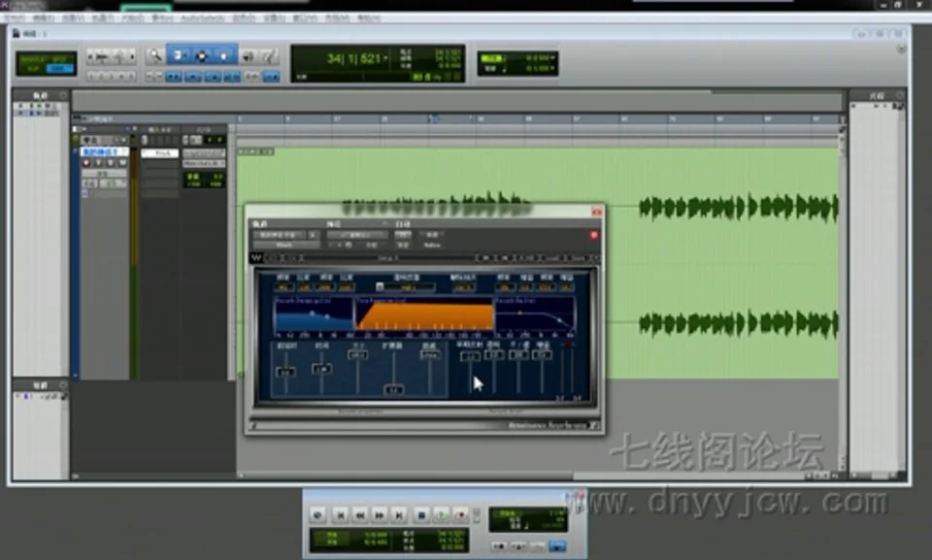The width and height of the screenshot is (932, 560).
Task: Open the track input path selector
Action: point(204,153)
